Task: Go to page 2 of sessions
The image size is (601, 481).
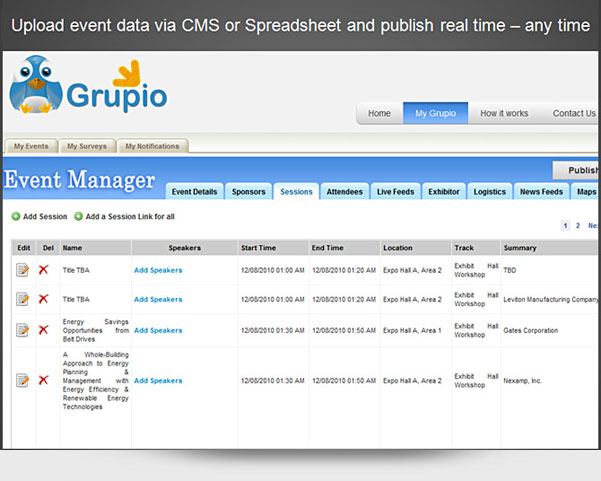Action: 578,226
